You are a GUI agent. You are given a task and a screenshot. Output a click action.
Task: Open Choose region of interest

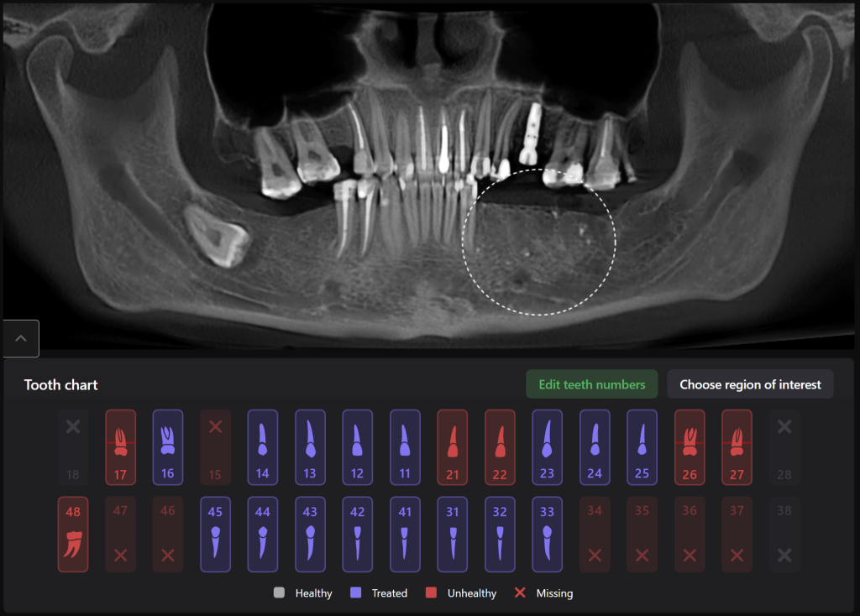pos(750,384)
